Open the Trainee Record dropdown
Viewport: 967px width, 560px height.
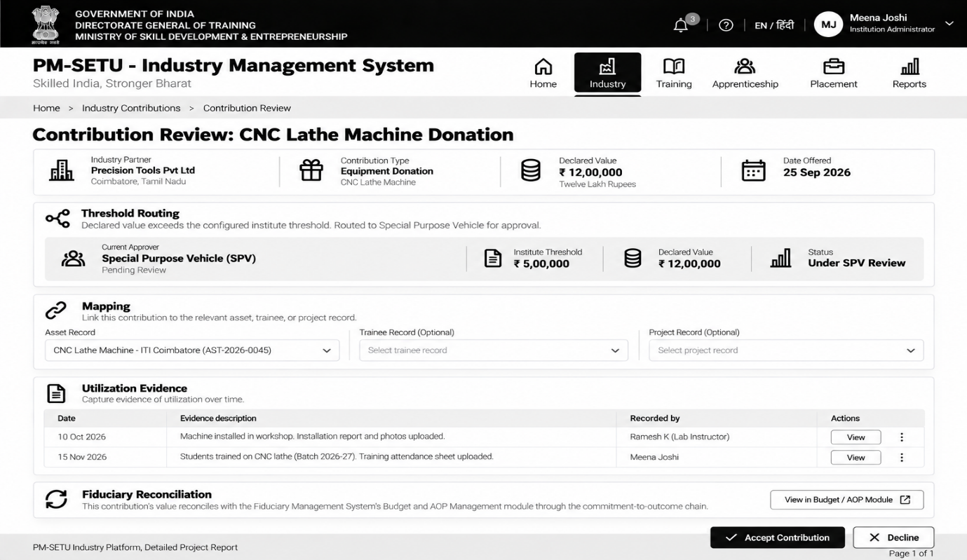(494, 350)
